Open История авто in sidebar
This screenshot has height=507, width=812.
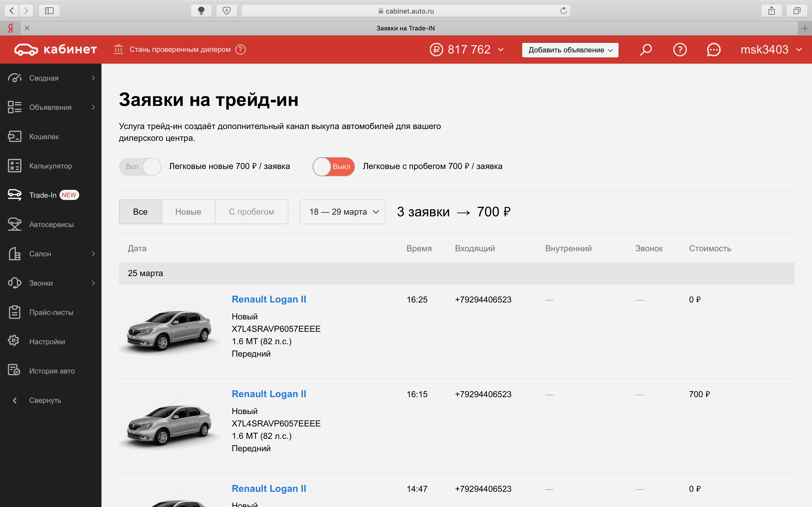click(x=51, y=371)
